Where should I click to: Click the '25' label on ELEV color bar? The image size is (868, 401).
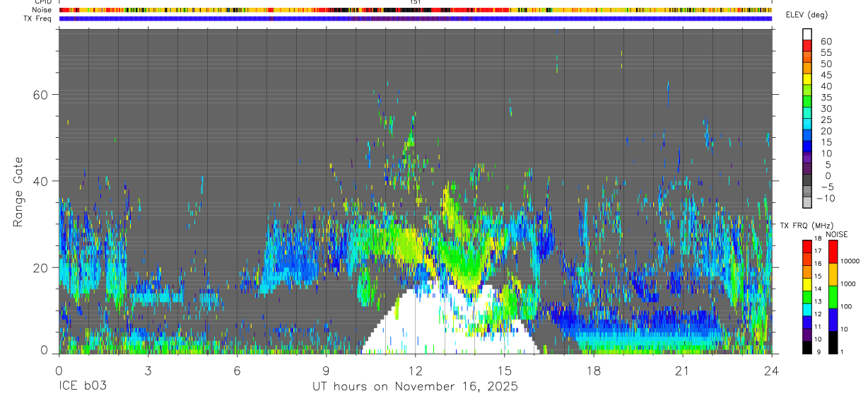(826, 120)
